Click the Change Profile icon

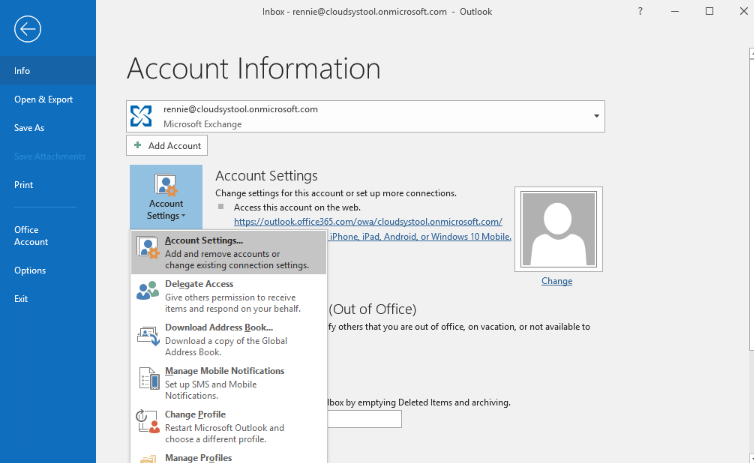pyautogui.click(x=148, y=421)
